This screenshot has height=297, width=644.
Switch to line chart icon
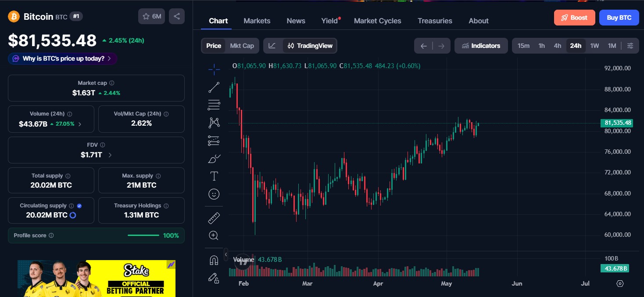tap(272, 46)
